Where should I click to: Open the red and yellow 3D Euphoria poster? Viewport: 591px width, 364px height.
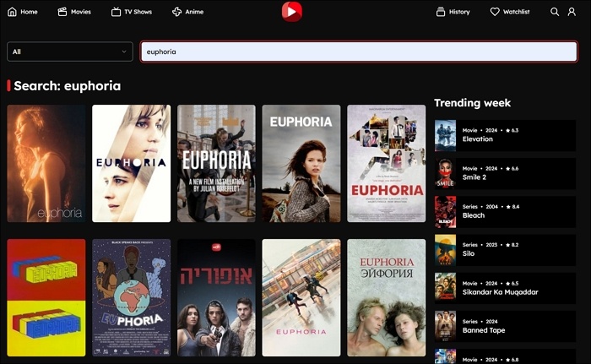(x=46, y=297)
